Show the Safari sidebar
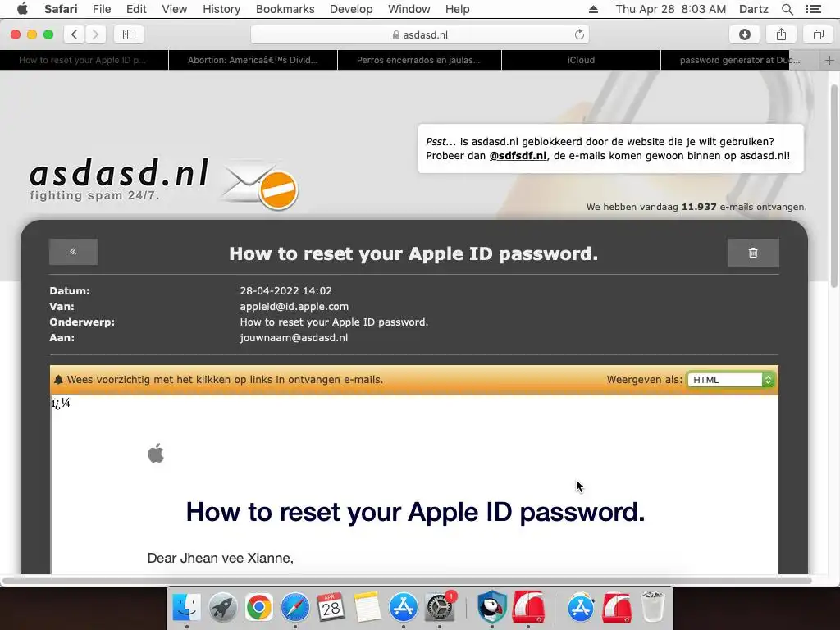 pos(129,34)
